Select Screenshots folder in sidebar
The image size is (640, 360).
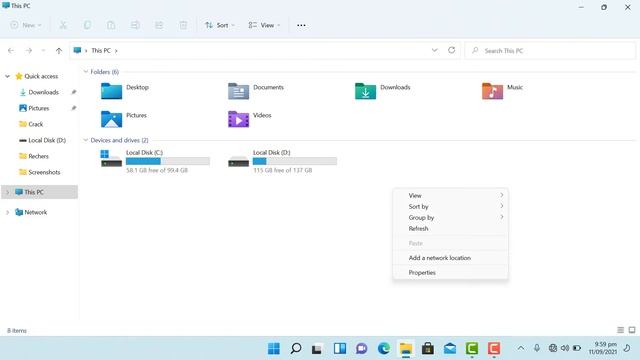[x=39, y=172]
